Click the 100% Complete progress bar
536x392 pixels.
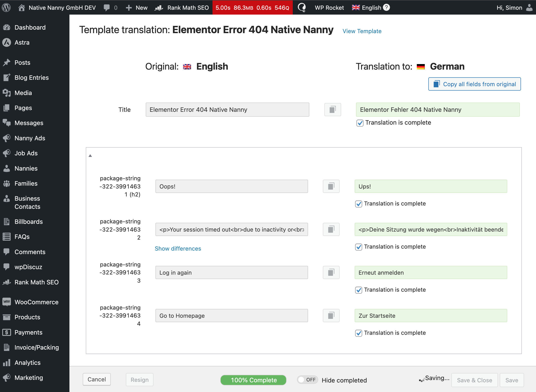253,380
